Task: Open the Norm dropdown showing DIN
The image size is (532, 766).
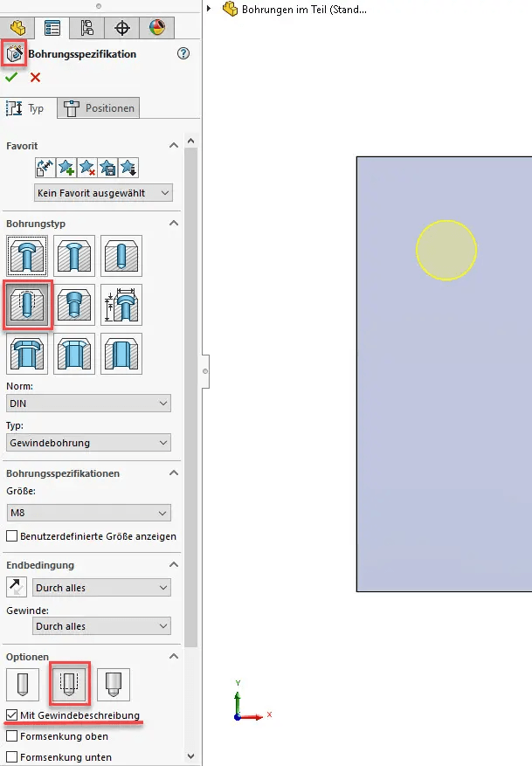Action: pos(88,403)
